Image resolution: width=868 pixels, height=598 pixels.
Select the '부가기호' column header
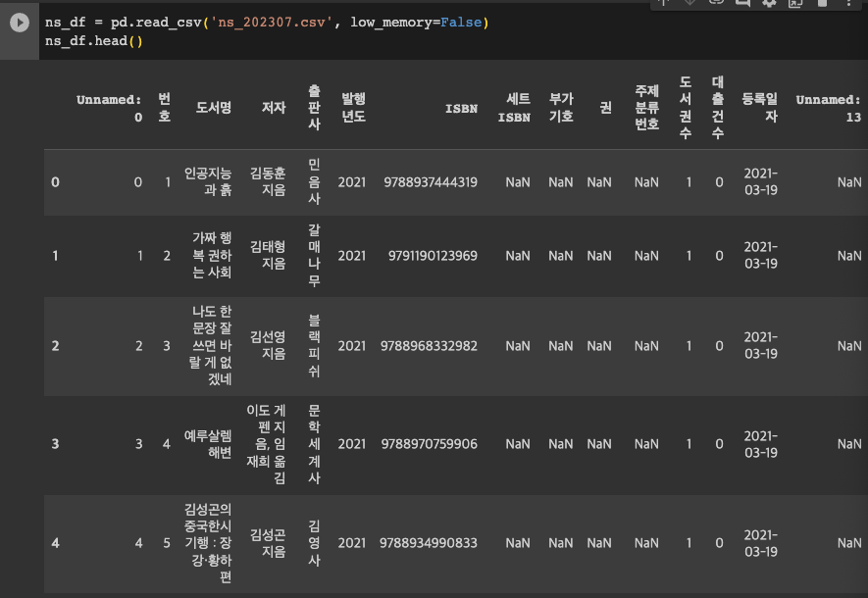point(561,108)
